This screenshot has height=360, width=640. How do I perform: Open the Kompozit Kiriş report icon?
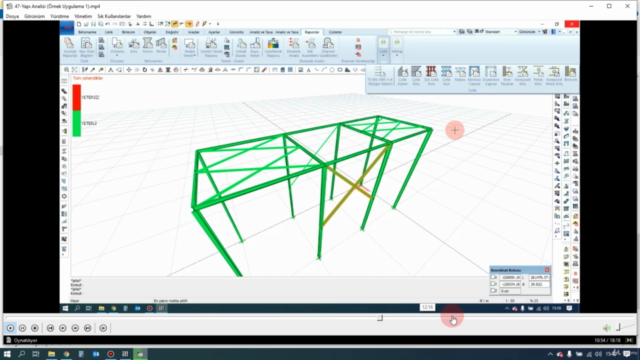(x=522, y=76)
